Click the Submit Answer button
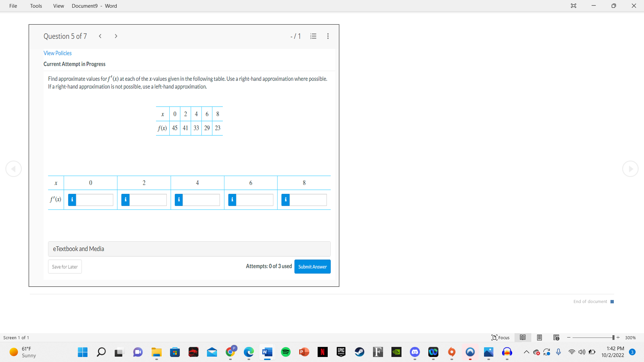This screenshot has height=362, width=644. coord(312,266)
